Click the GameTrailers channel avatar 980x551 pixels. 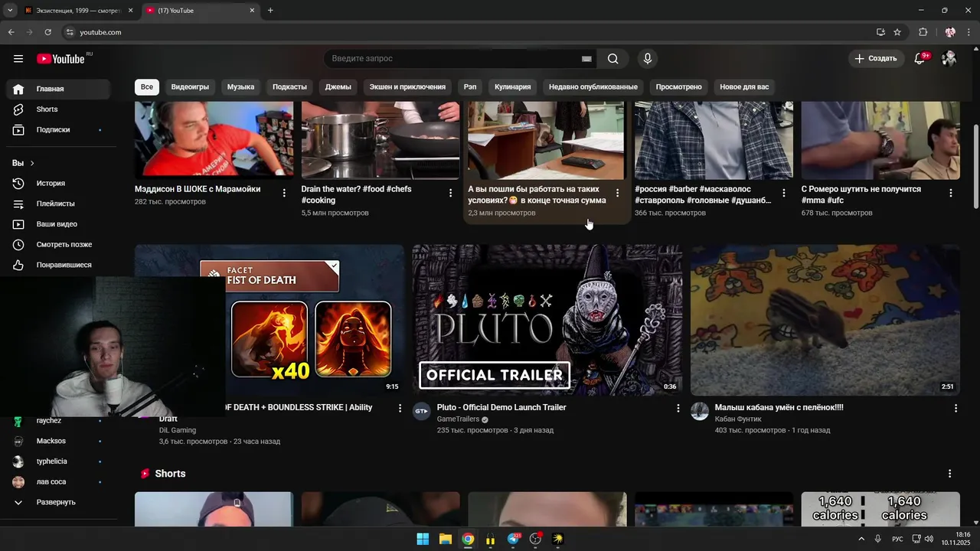[421, 411]
